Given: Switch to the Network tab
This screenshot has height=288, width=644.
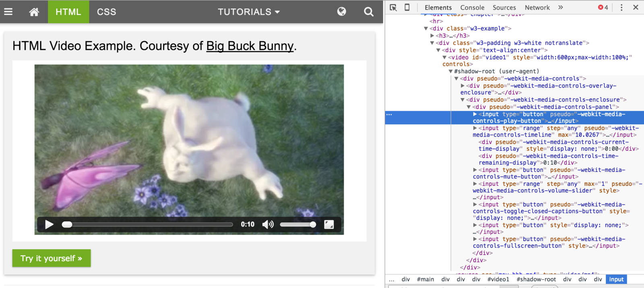Looking at the screenshot, I should (x=537, y=7).
